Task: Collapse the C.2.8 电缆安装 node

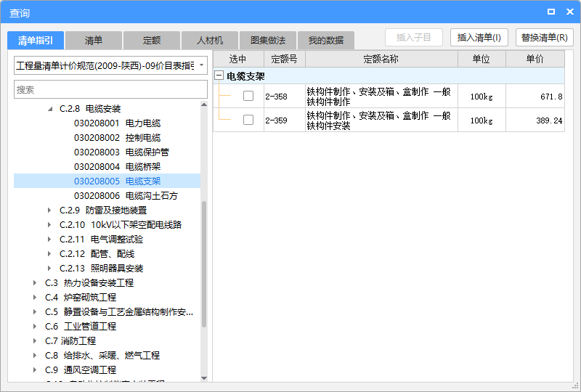Action: point(50,109)
